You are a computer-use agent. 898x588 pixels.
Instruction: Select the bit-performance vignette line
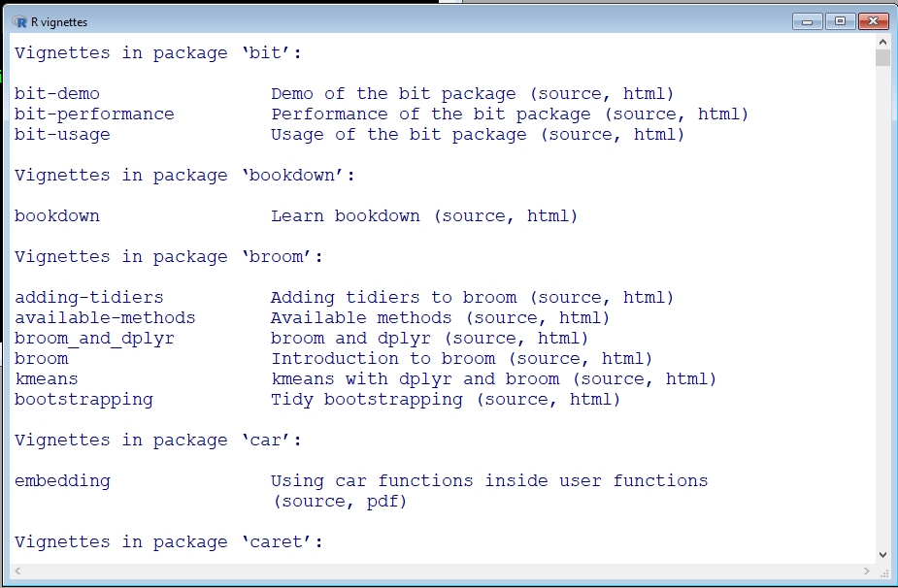382,114
